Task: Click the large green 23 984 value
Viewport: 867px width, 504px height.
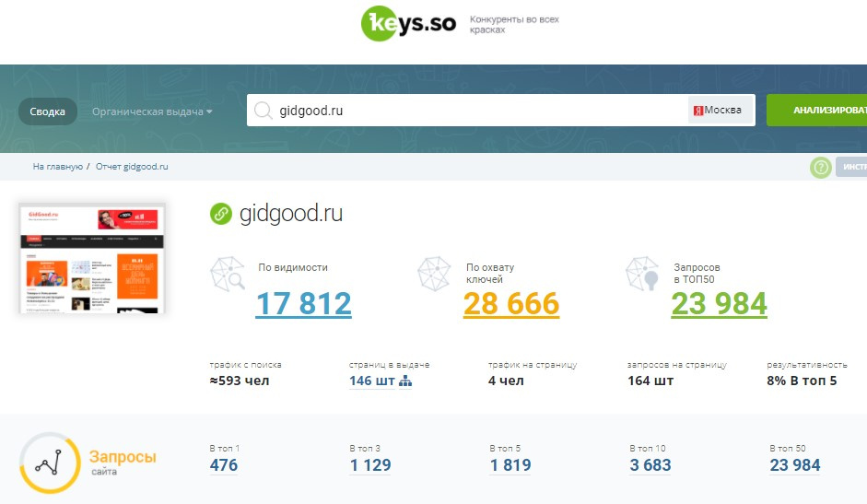Action: (720, 304)
